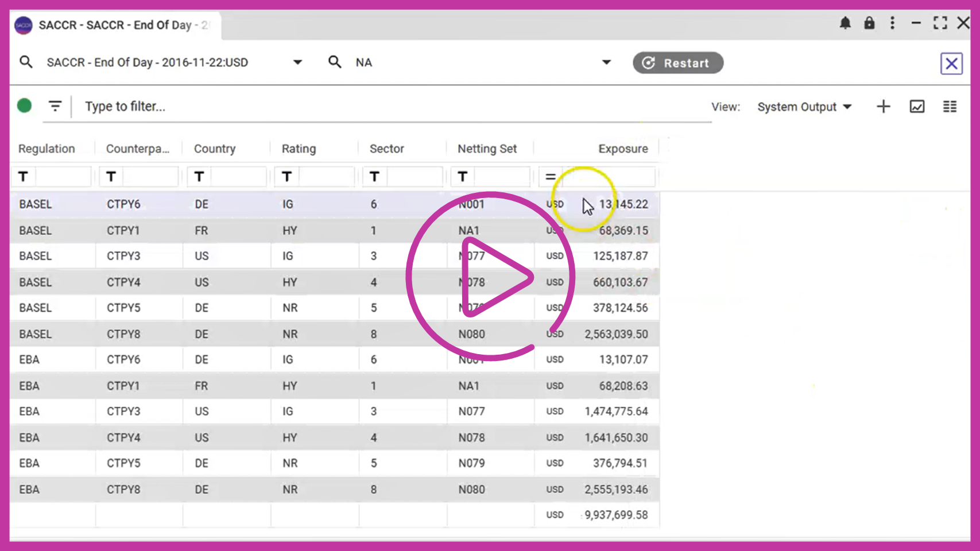The image size is (980, 551).
Task: Click exposure value 68,208.63
Action: (x=623, y=386)
